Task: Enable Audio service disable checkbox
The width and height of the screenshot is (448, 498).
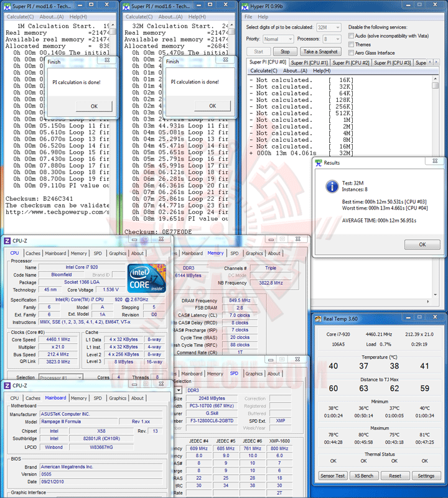Action: (351, 35)
